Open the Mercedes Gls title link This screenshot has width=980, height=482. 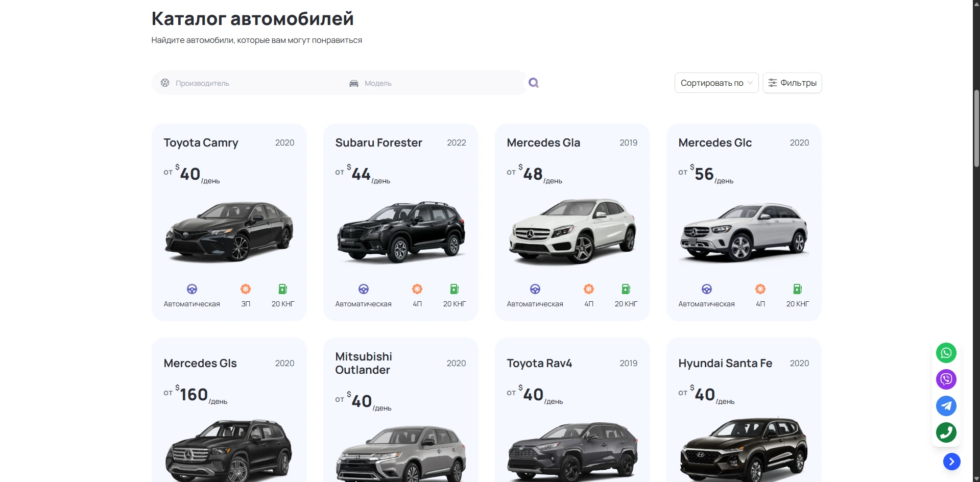(200, 364)
